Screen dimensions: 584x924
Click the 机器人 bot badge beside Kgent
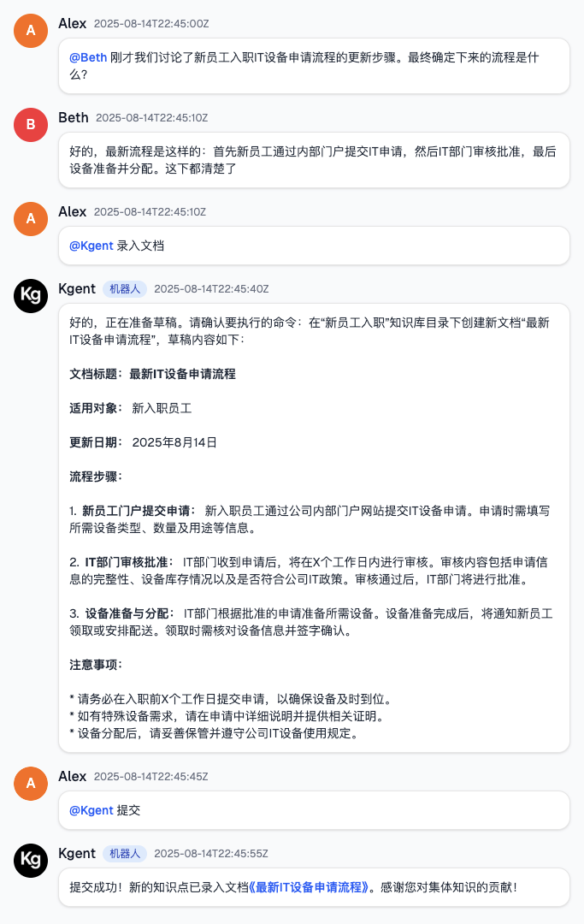click(124, 289)
